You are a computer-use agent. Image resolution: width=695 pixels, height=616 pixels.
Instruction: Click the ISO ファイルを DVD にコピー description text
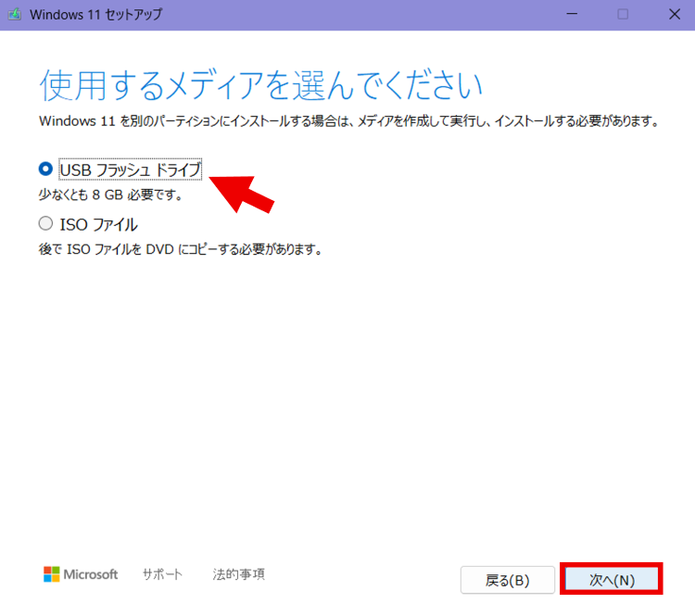[180, 249]
